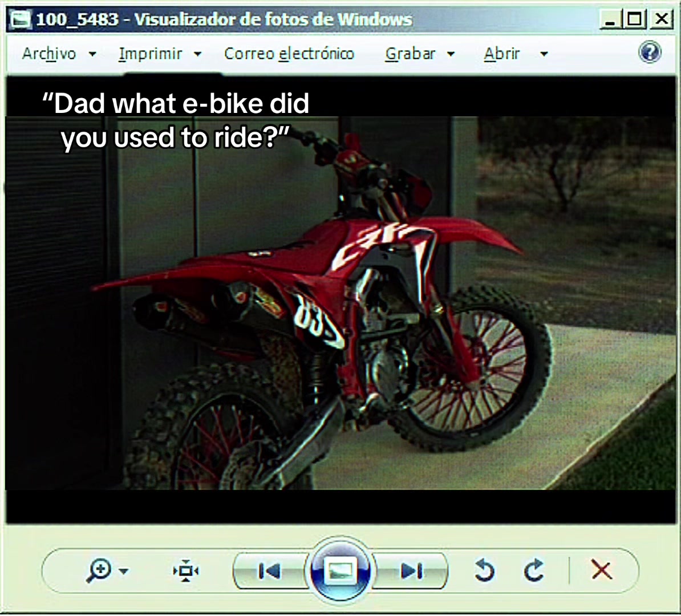The height and width of the screenshot is (616, 681).
Task: Click the magnifier zoom icon
Action: coord(99,570)
